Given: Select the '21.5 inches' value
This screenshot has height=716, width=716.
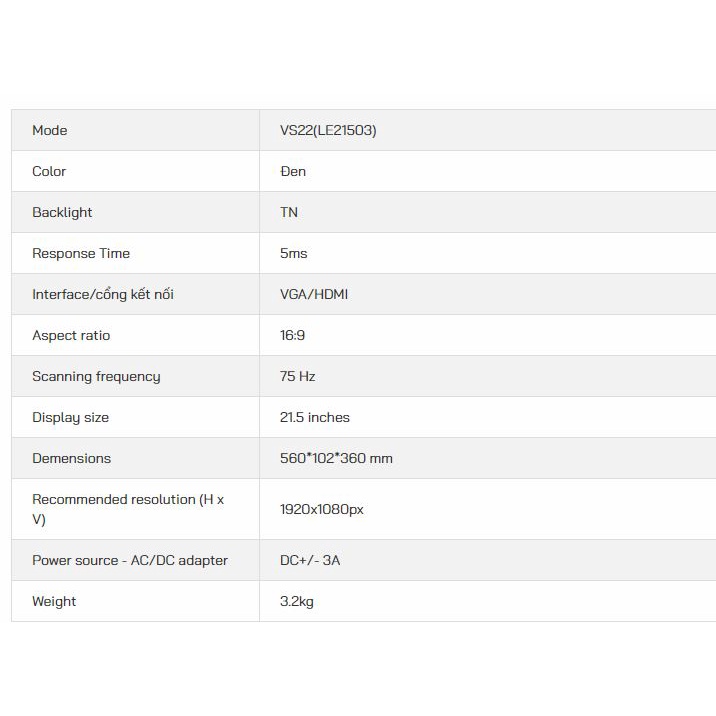Looking at the screenshot, I should 315,417.
